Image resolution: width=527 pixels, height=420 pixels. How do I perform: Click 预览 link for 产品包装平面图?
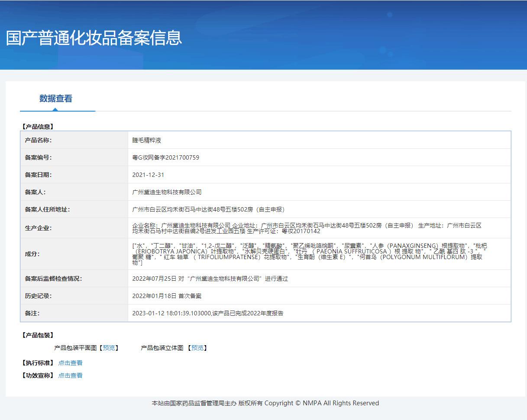[109, 348]
